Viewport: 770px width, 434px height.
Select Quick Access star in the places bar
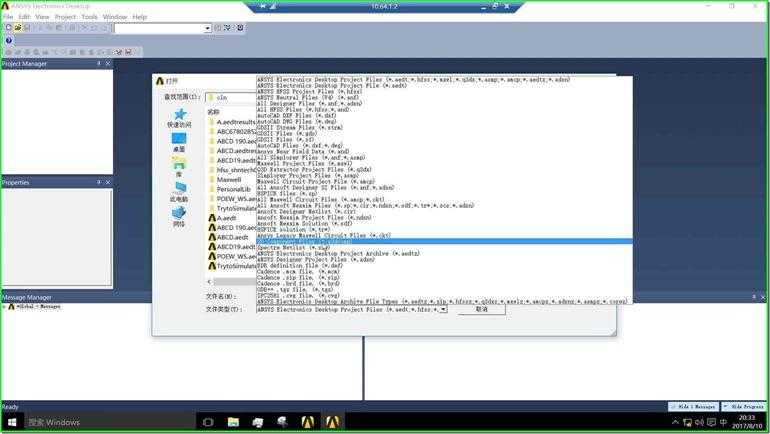click(179, 118)
